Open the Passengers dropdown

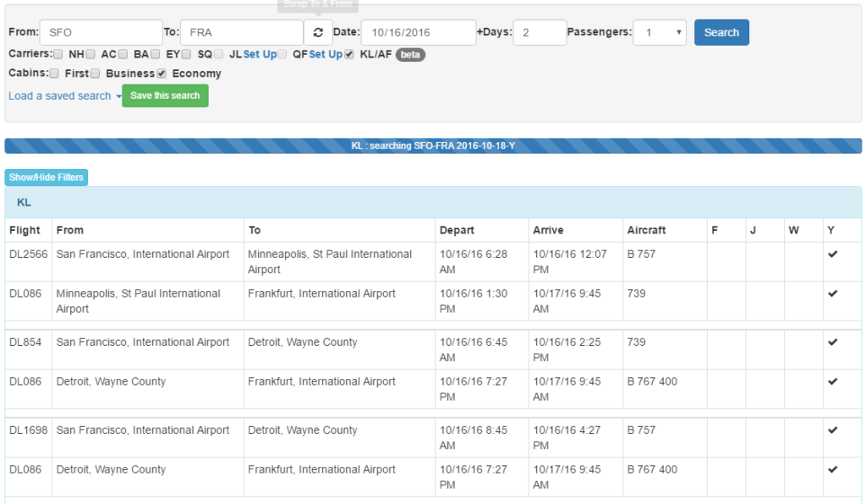(x=660, y=31)
